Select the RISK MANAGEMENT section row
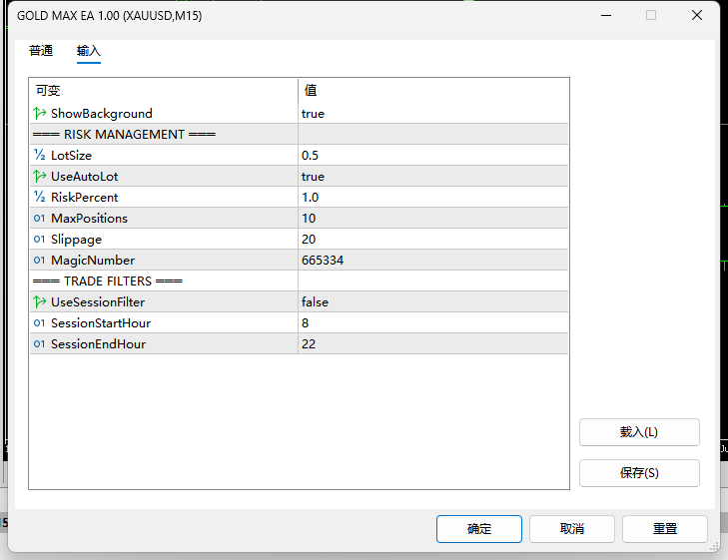The width and height of the screenshot is (728, 560). pos(299,134)
